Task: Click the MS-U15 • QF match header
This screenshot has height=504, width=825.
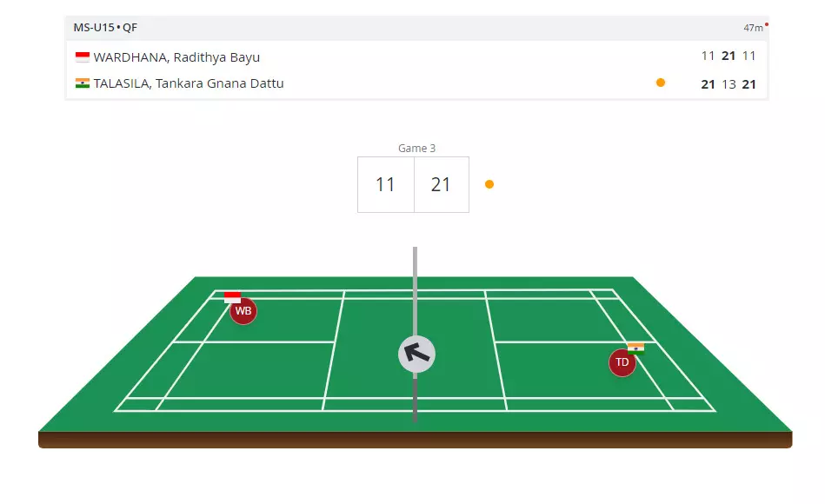Action: 105,27
